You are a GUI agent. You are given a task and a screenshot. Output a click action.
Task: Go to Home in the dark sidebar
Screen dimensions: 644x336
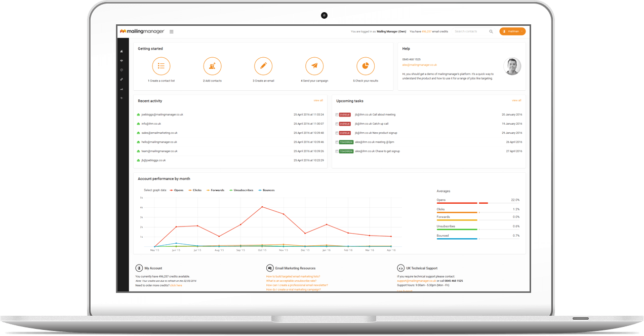click(x=122, y=51)
